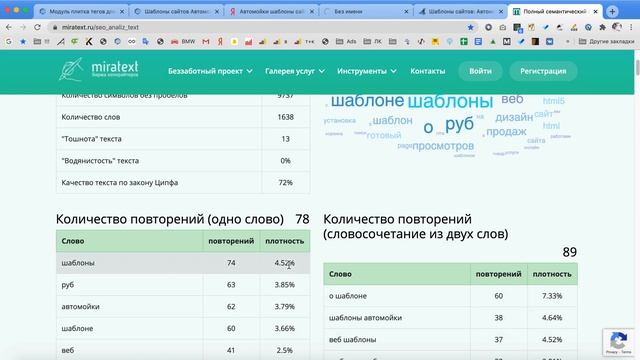
Task: Open site info via the lock icon
Action: (55, 27)
